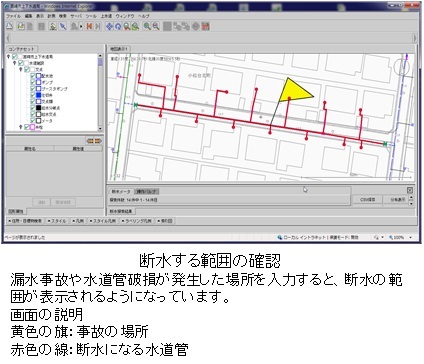
Task: Toggle the 水道施設 layer checkbox
Action: tap(21, 63)
